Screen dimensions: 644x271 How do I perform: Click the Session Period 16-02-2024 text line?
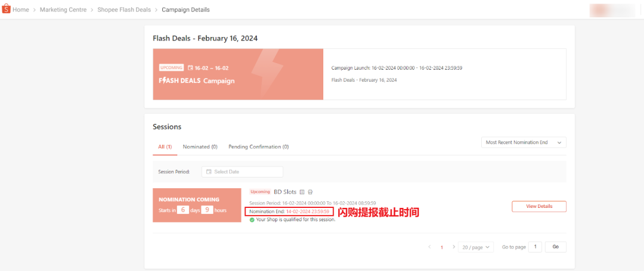(x=312, y=203)
